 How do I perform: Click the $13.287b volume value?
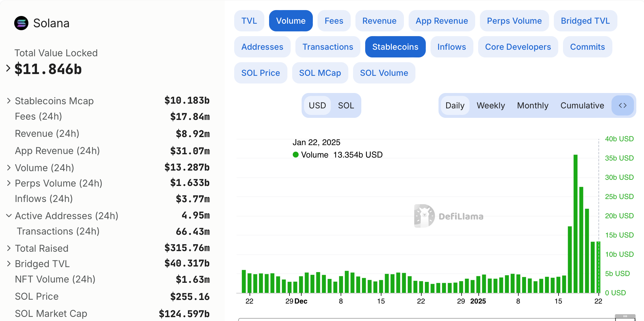click(x=187, y=167)
